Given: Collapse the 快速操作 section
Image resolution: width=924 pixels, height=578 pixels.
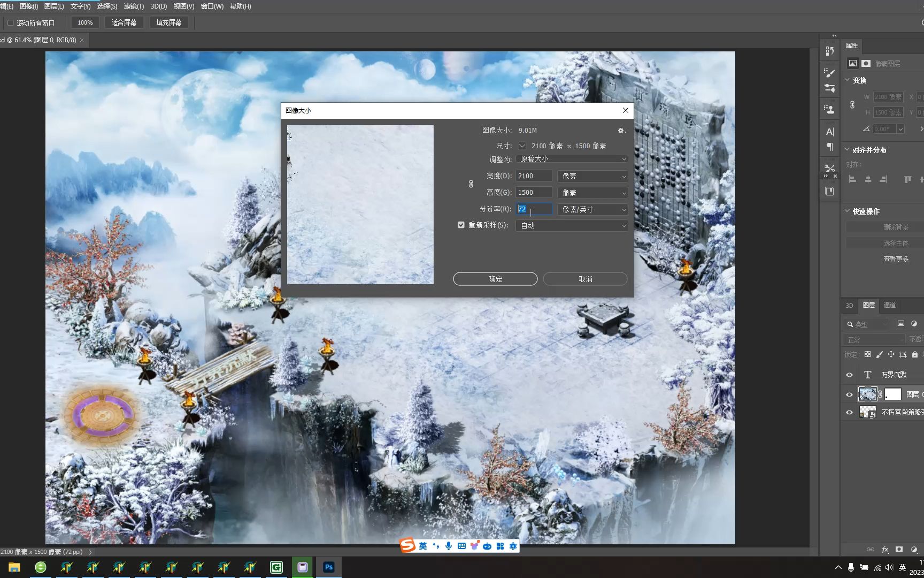Looking at the screenshot, I should click(848, 211).
